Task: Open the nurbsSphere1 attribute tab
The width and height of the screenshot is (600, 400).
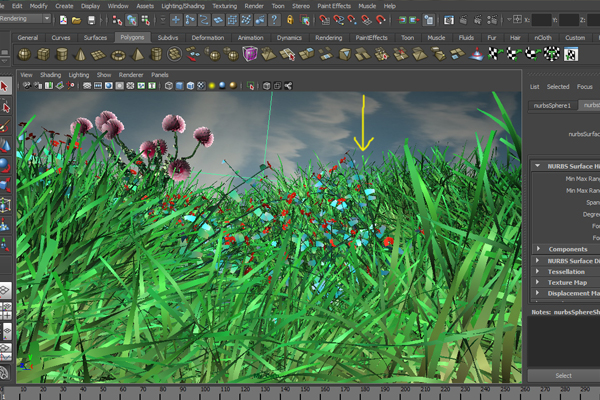Action: (x=552, y=105)
